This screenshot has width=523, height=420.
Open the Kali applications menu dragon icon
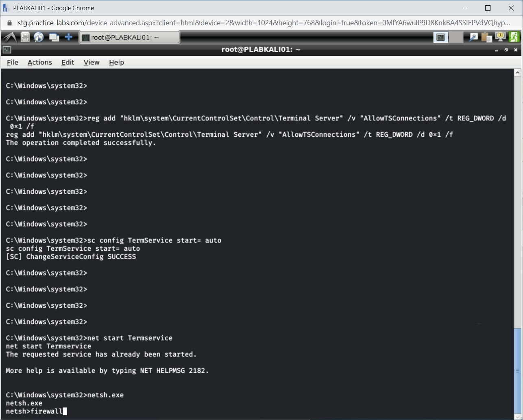(x=10, y=37)
